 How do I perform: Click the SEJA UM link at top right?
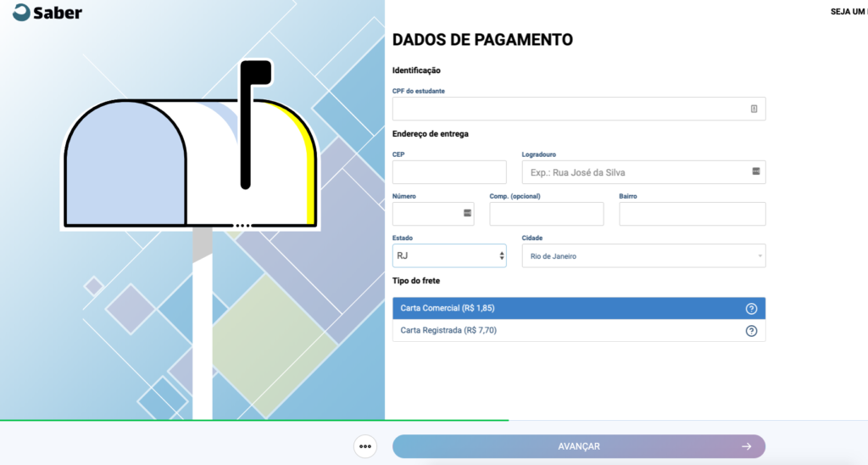click(x=849, y=12)
